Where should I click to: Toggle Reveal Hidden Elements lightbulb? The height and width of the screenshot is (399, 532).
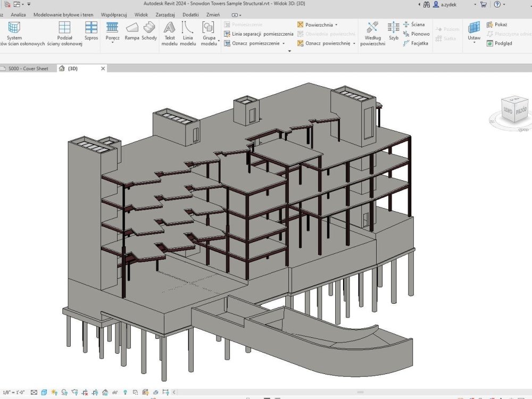click(125, 392)
